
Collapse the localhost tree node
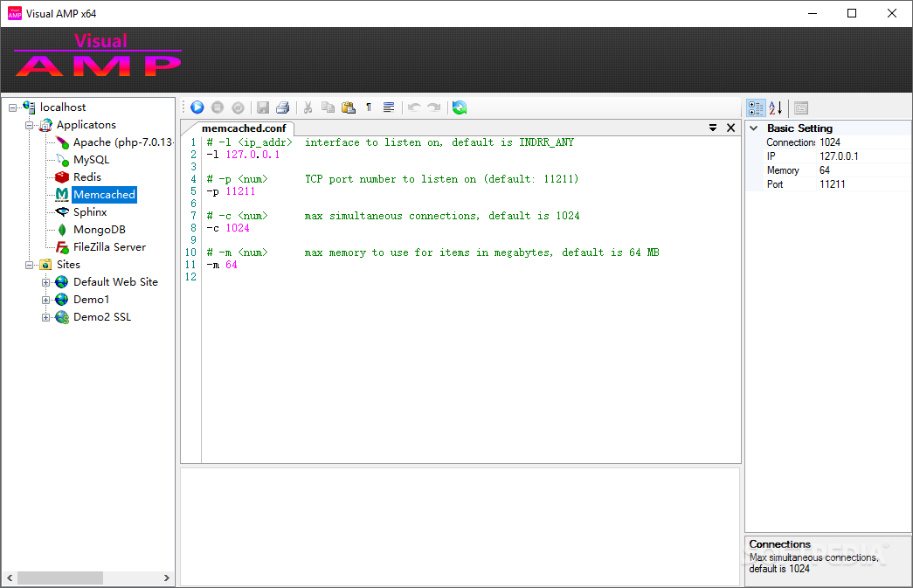point(13,107)
